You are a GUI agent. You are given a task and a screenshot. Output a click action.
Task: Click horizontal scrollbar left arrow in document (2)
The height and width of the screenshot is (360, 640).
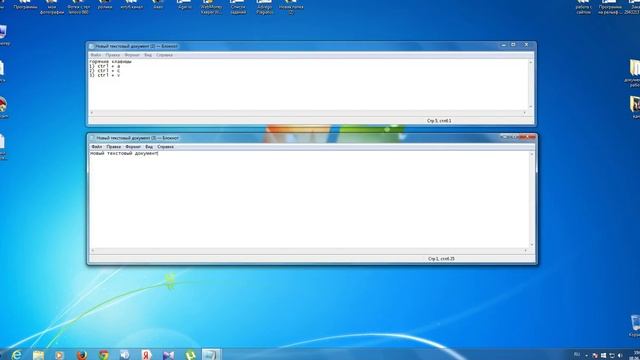pos(92,113)
